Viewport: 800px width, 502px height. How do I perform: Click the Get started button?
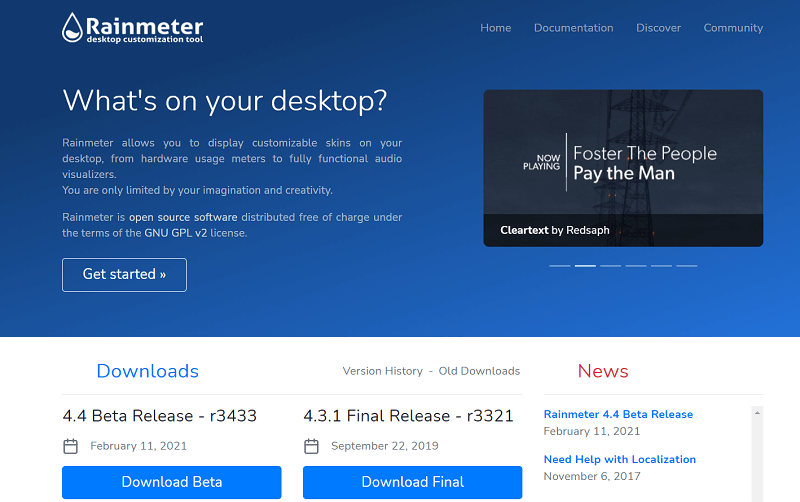point(124,275)
